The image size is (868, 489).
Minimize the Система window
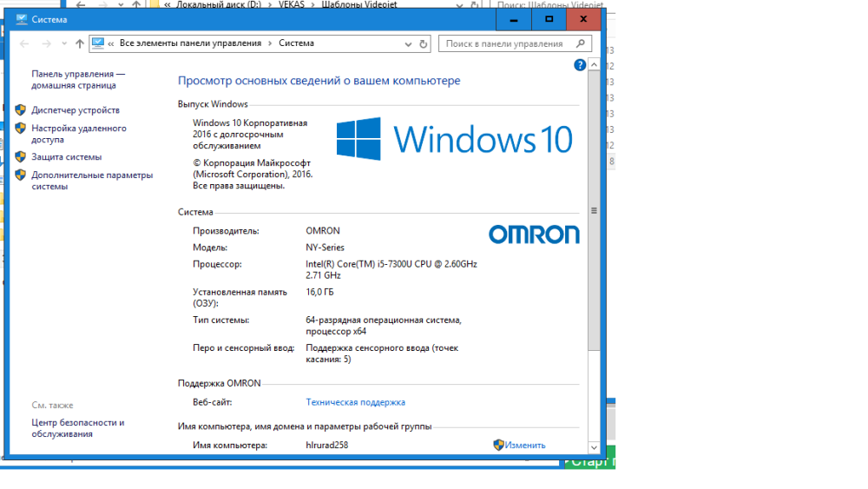pos(513,19)
